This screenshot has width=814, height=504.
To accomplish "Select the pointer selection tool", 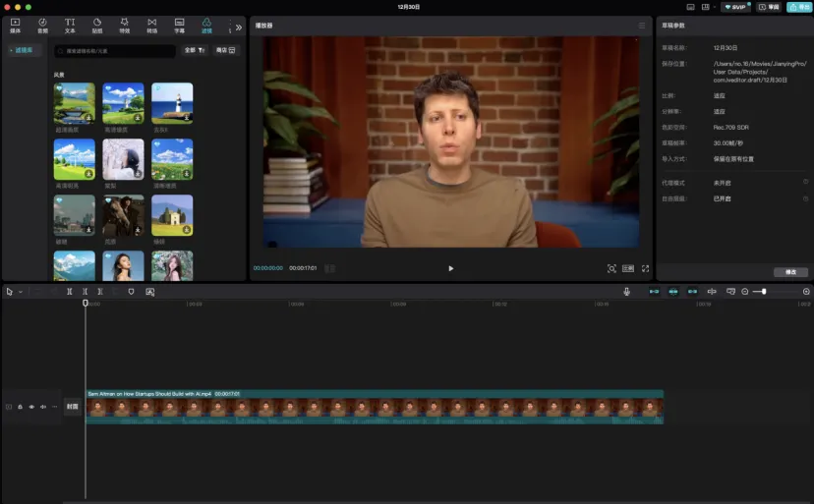I will tap(10, 292).
